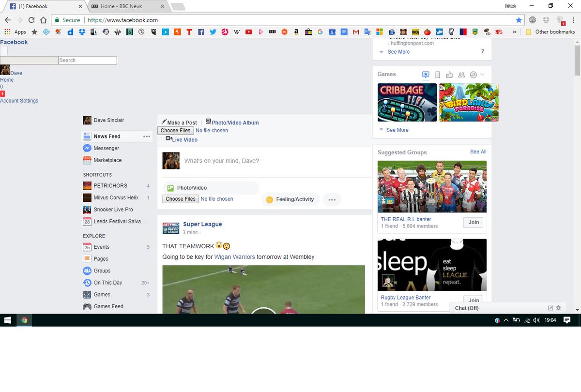The width and height of the screenshot is (581, 392).
Task: Open the Dropbox bookmark icon
Action: pos(82,32)
